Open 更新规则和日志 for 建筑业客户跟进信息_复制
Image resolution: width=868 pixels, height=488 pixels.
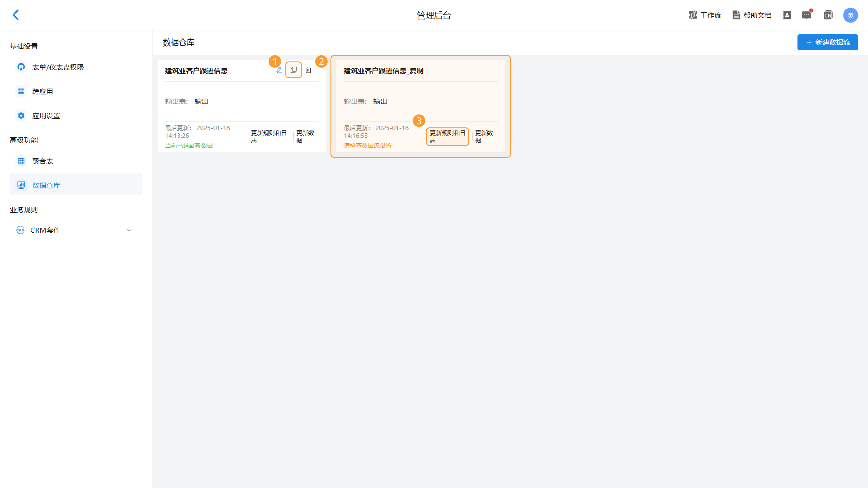point(448,137)
